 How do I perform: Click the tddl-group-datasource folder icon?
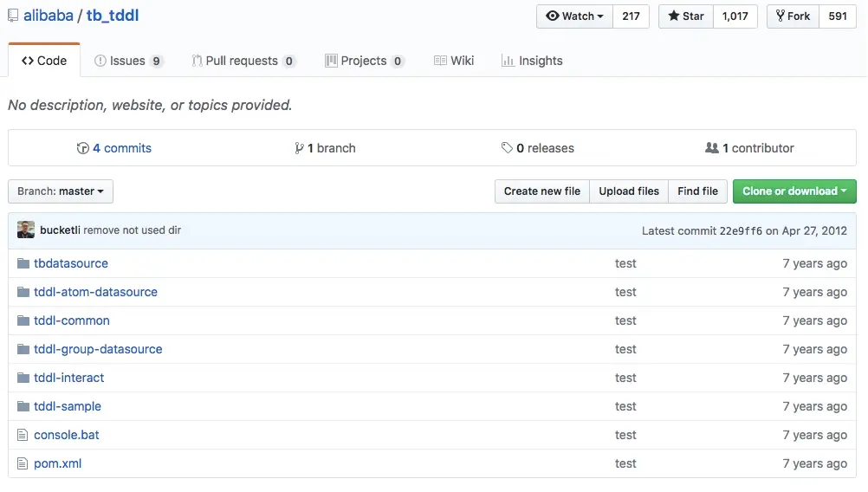tap(23, 349)
